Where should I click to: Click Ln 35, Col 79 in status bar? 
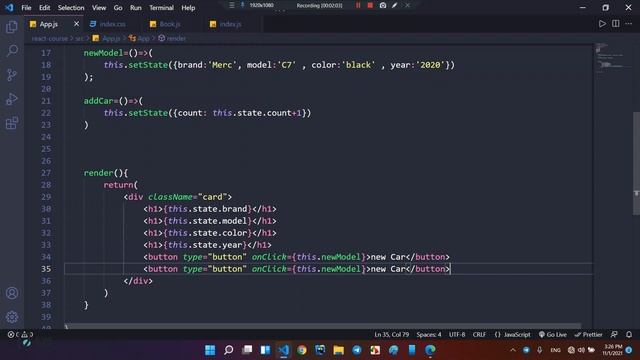pyautogui.click(x=391, y=334)
